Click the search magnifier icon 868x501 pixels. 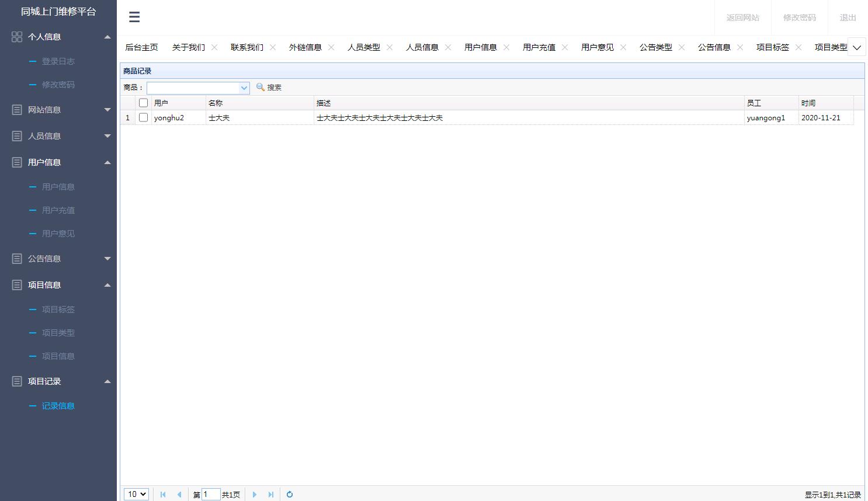coord(261,87)
